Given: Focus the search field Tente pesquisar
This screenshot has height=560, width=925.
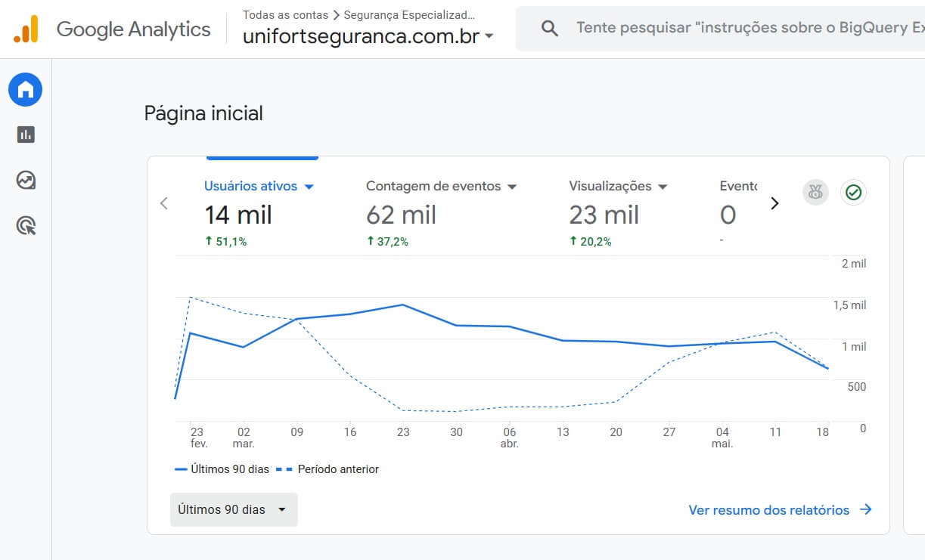Looking at the screenshot, I should pos(749,28).
